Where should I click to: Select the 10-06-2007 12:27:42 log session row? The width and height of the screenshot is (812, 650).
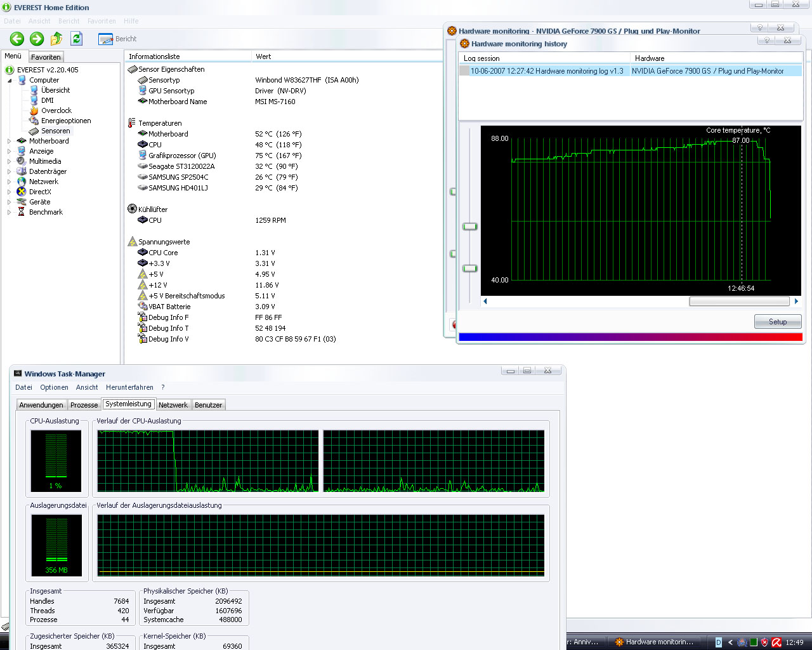click(630, 71)
